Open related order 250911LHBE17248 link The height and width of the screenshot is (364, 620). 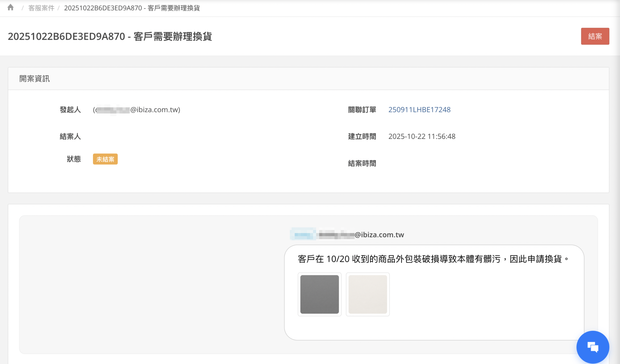click(419, 110)
